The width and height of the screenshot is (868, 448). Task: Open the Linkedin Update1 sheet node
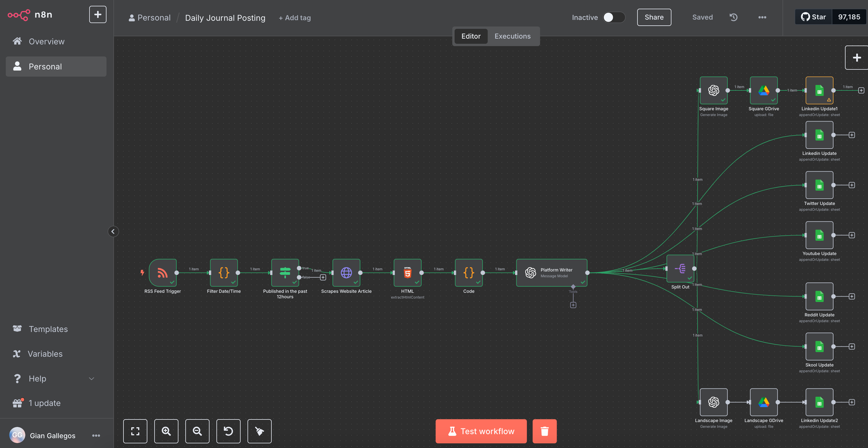click(819, 90)
